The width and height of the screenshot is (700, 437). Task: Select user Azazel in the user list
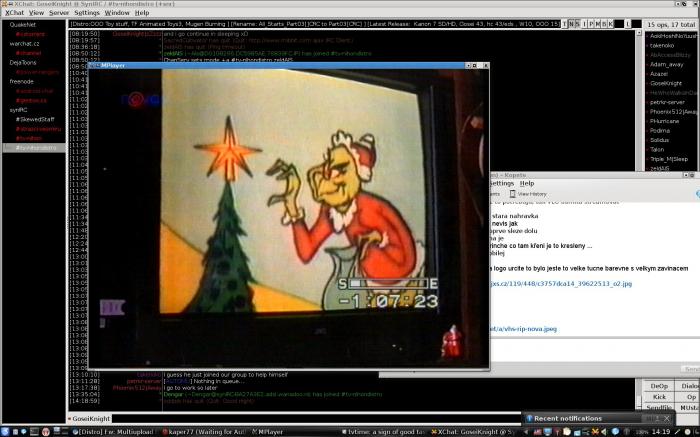(658, 74)
